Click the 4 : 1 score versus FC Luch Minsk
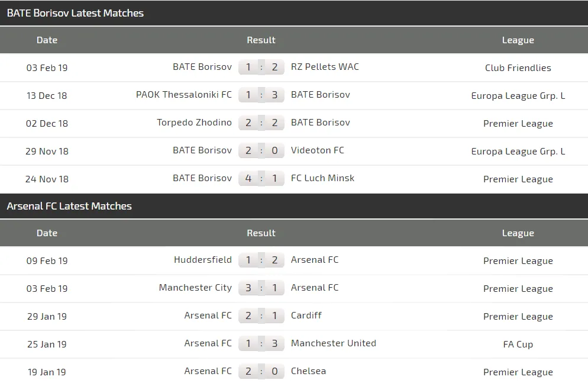 261,178
